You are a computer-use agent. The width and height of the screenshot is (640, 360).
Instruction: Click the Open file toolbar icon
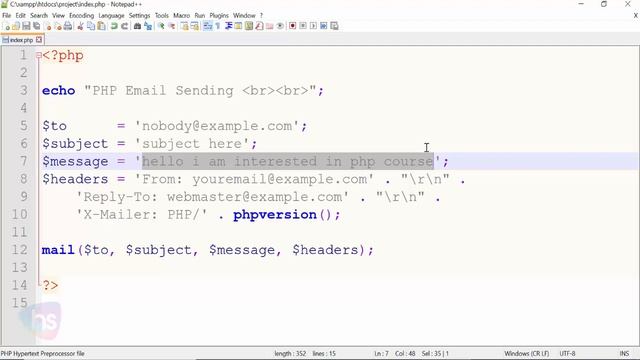pyautogui.click(x=16, y=26)
